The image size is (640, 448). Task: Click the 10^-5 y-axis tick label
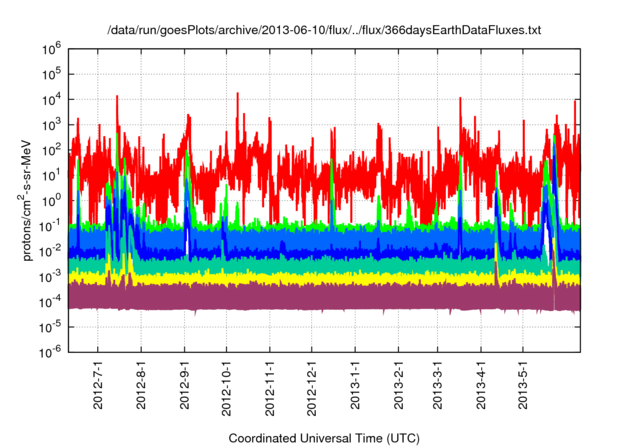[51, 328]
